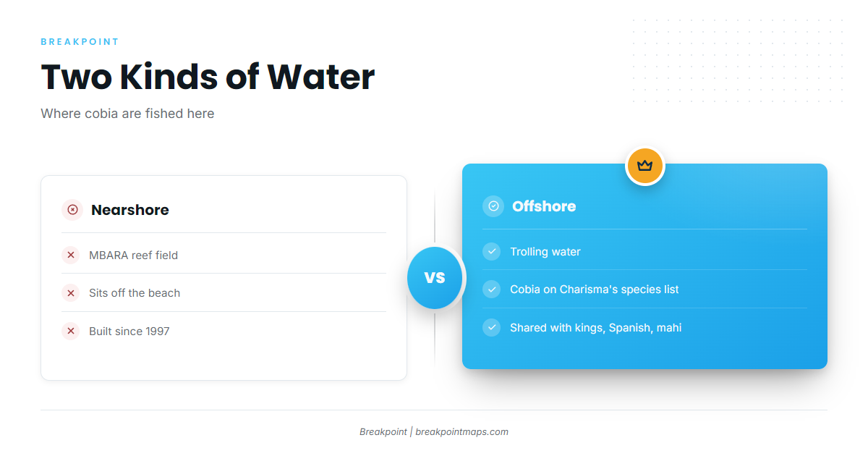Click the circled check icon beside Offshore

(x=493, y=206)
